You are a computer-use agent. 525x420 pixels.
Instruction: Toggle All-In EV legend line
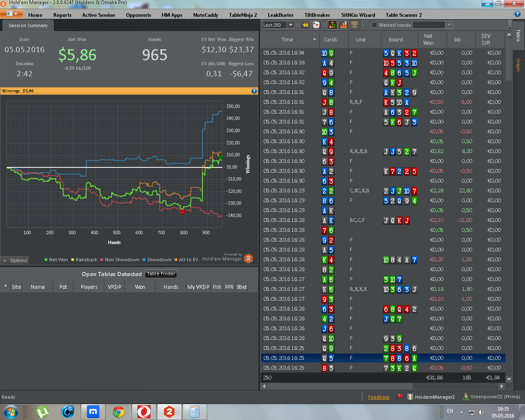pos(186,260)
